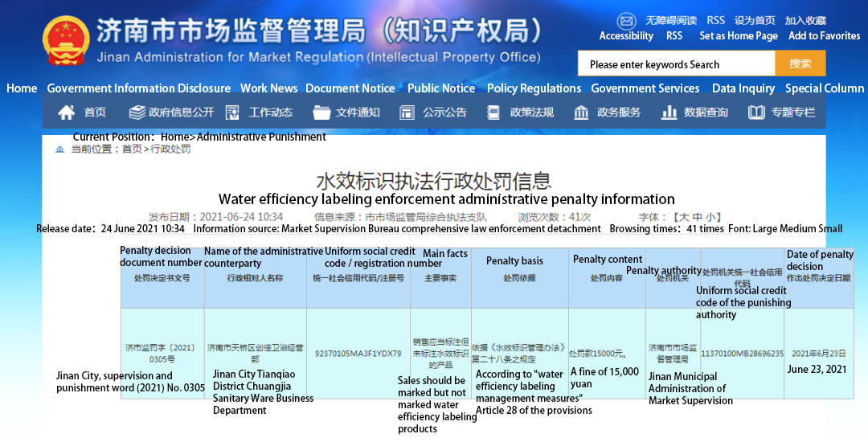Click the 依据《水效标识管理办法》 penalty basis cell
Screen dimensions: 868x442
[x=519, y=354]
